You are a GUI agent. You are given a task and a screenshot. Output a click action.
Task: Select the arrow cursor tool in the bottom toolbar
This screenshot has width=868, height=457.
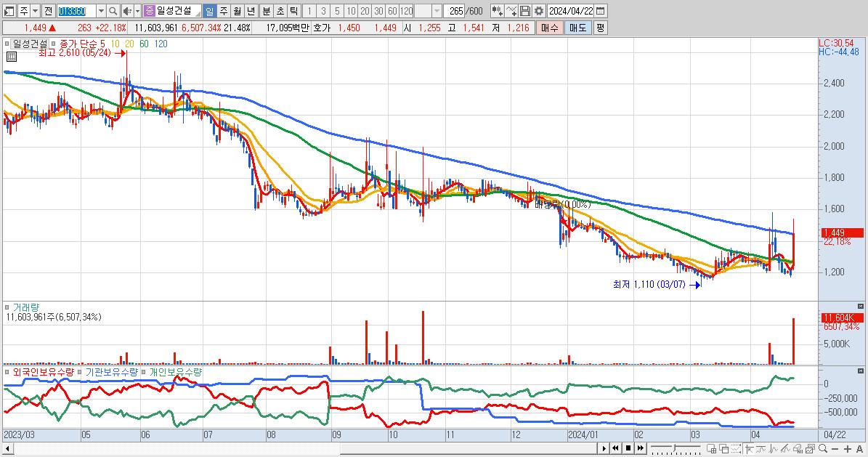click(750, 448)
